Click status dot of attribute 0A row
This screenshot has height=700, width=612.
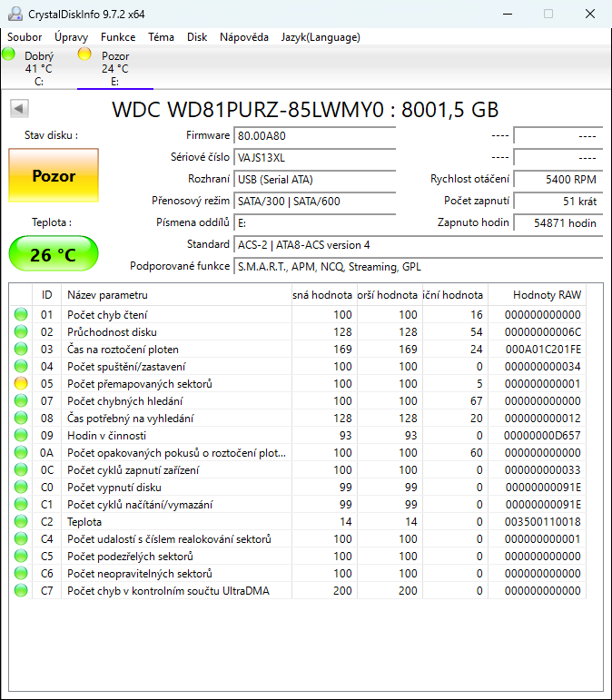click(x=21, y=453)
